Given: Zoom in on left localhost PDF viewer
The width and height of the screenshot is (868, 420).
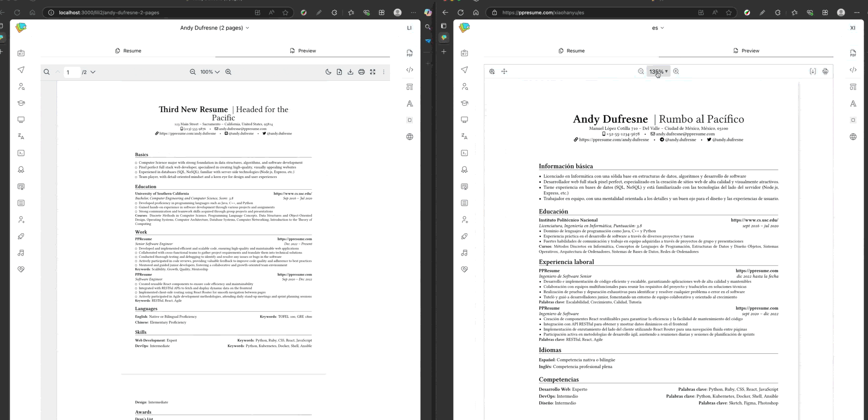Looking at the screenshot, I should point(228,72).
